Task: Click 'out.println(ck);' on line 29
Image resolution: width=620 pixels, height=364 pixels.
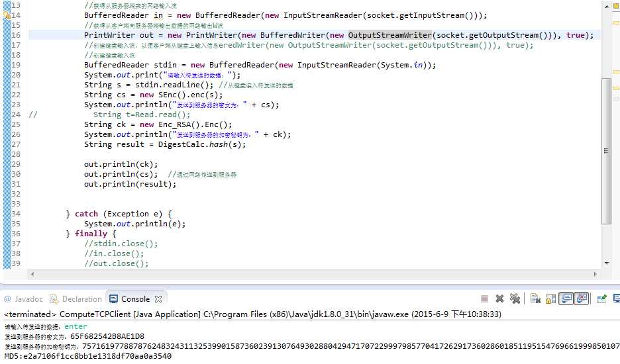Action: (x=121, y=164)
